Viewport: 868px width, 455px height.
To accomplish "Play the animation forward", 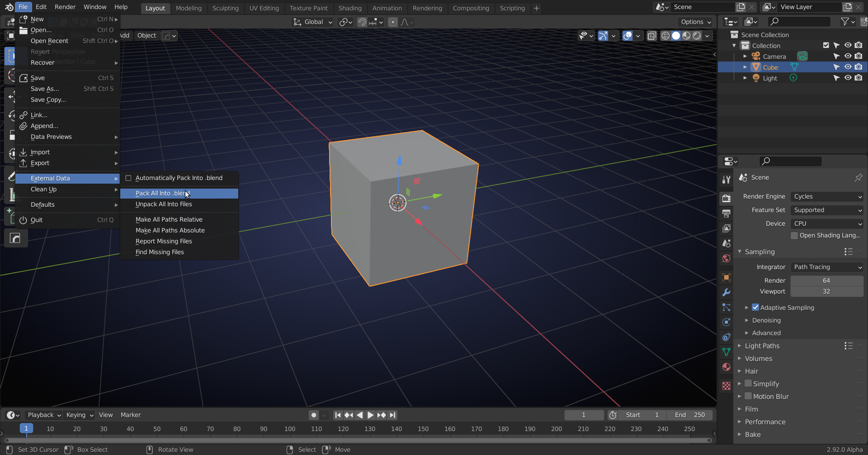I will point(370,415).
